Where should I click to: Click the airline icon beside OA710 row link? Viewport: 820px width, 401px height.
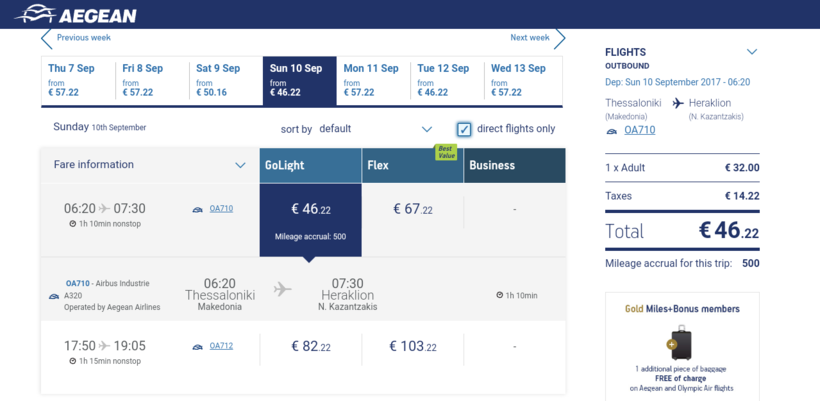pyautogui.click(x=197, y=209)
